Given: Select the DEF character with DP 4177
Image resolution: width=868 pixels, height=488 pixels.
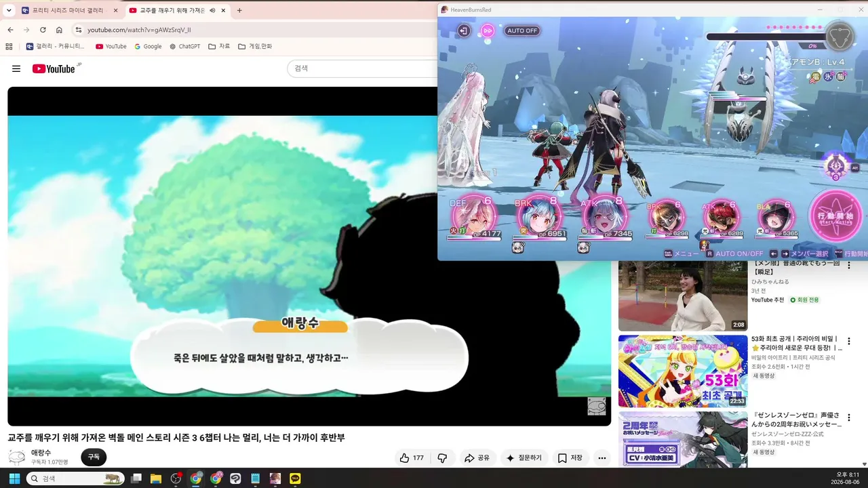Looking at the screenshot, I should click(x=475, y=218).
